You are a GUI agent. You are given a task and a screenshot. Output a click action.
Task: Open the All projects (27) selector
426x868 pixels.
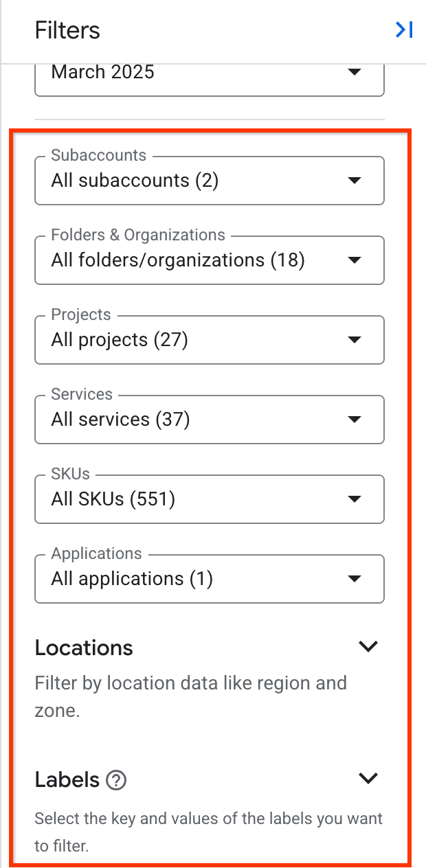click(210, 340)
